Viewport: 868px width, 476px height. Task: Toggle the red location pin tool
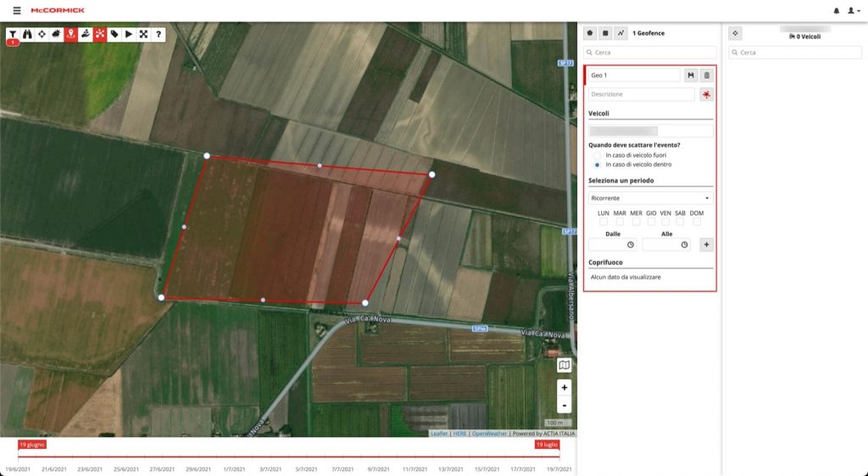[x=70, y=34]
